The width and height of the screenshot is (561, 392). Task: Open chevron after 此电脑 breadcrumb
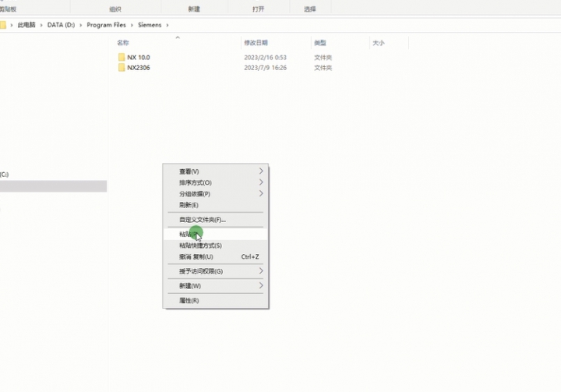[x=41, y=25]
